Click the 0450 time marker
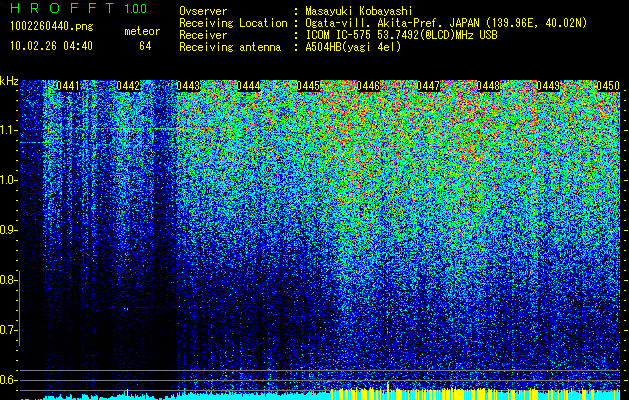 tap(608, 86)
